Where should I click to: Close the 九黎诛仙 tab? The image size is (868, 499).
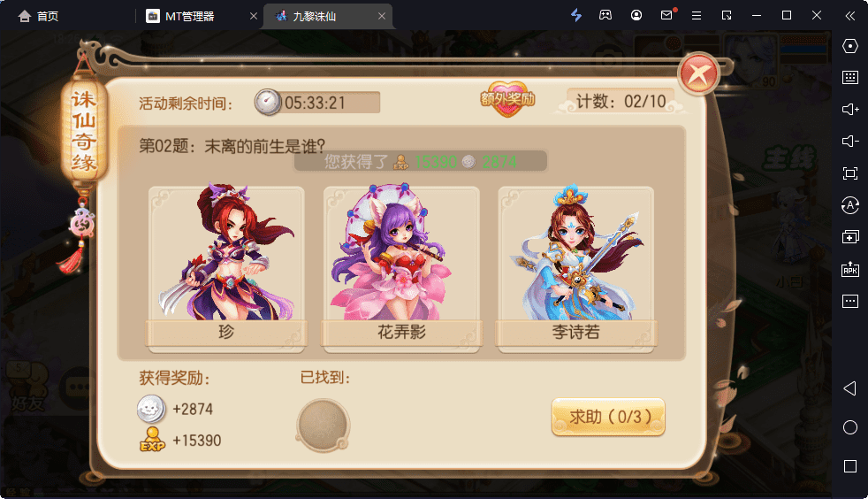pyautogui.click(x=382, y=16)
